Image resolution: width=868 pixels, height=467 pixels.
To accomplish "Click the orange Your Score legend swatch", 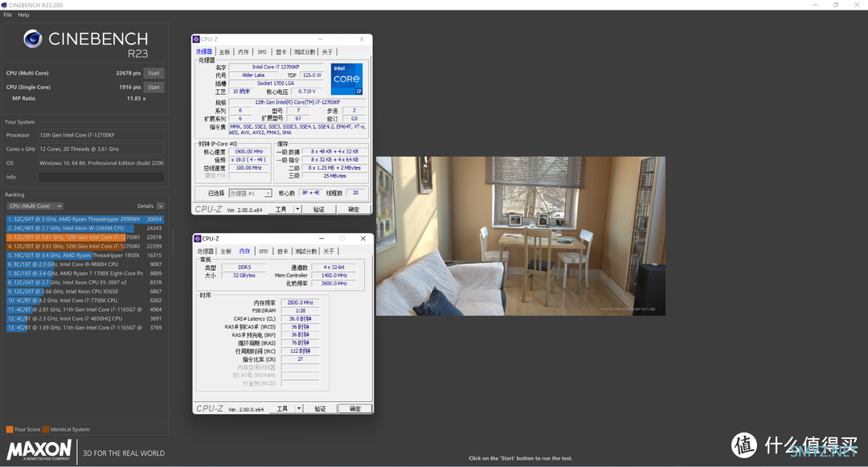I will (x=10, y=429).
